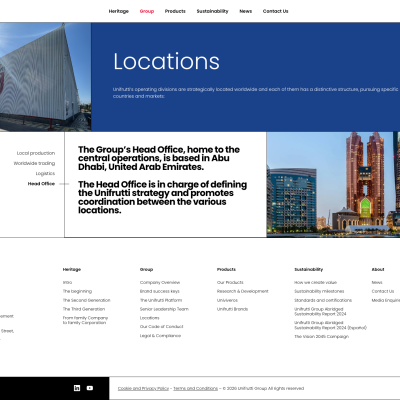Viewport: 400px width, 400px height.
Task: Show the Logistics section
Action: 45,174
